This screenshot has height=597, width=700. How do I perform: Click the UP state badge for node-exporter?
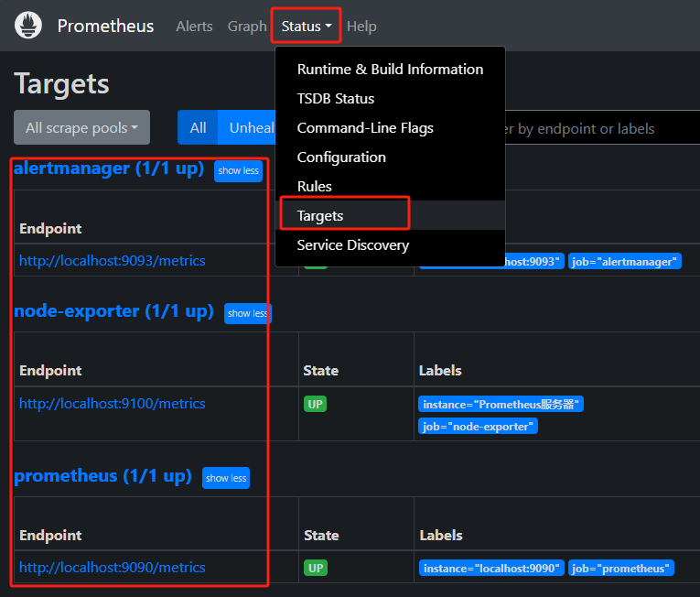[315, 404]
